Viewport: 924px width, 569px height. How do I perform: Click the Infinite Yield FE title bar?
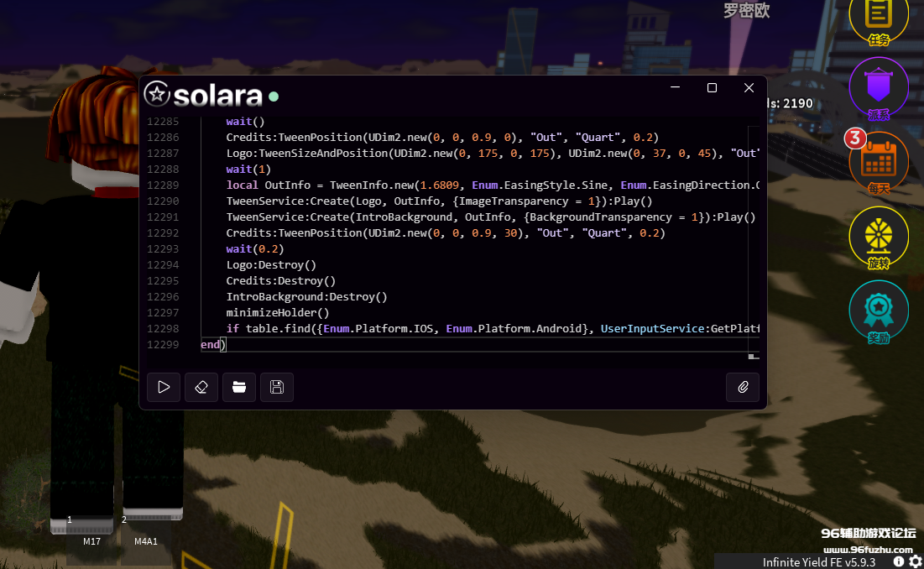coord(818,561)
